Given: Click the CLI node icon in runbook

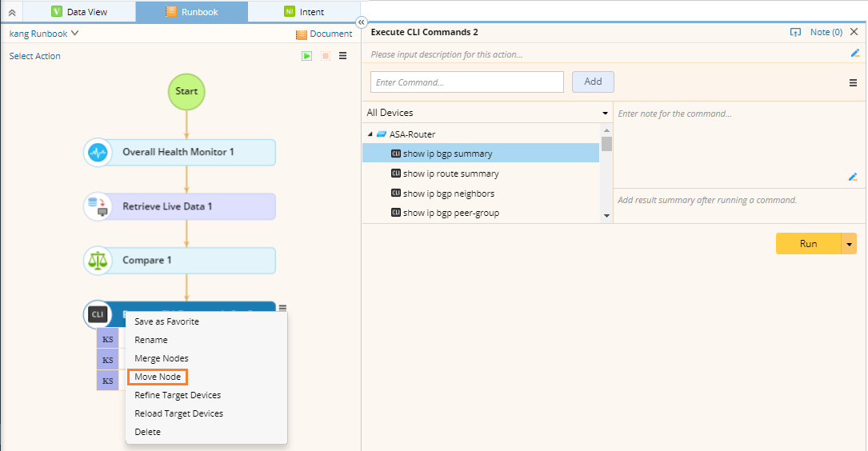Looking at the screenshot, I should pyautogui.click(x=98, y=314).
